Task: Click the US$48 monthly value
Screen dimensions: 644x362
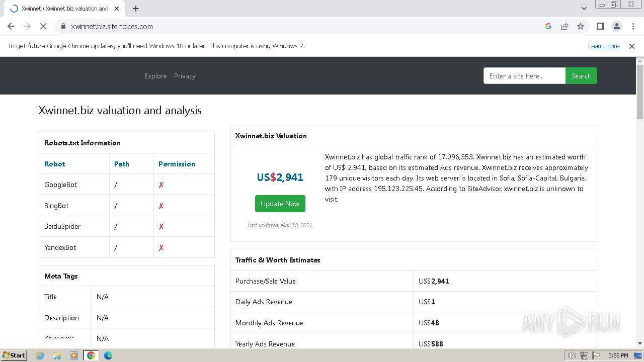Action: (429, 323)
